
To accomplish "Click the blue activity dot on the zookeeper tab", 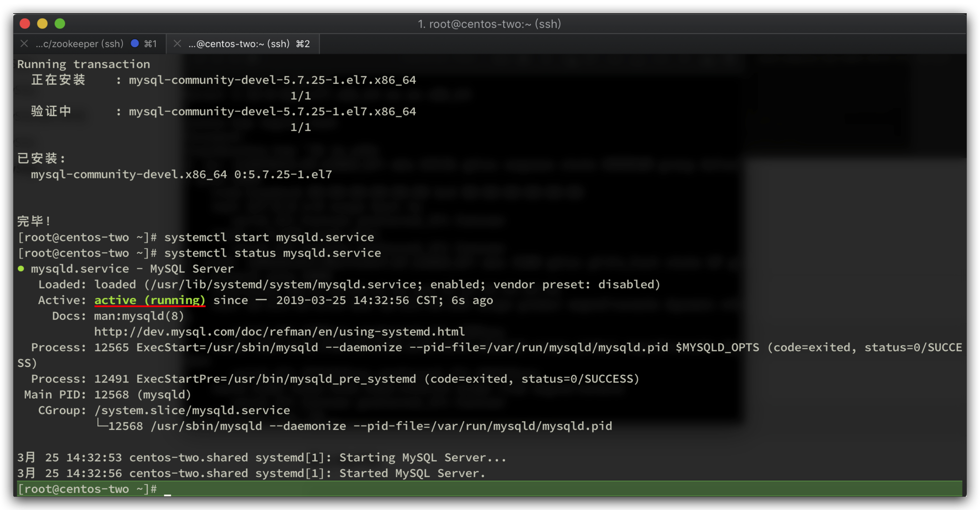I will tap(135, 43).
